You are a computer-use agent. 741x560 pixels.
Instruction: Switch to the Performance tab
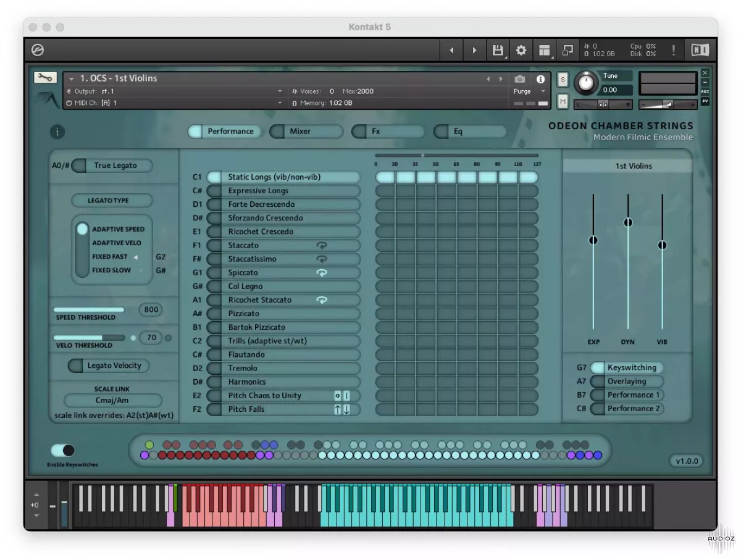[x=224, y=132]
